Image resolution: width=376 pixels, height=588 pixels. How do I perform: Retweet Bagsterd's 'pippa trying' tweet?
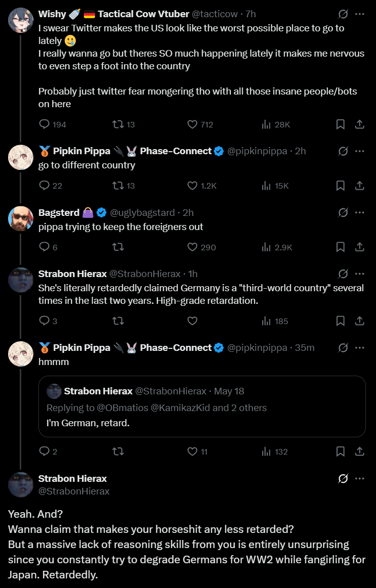click(117, 247)
